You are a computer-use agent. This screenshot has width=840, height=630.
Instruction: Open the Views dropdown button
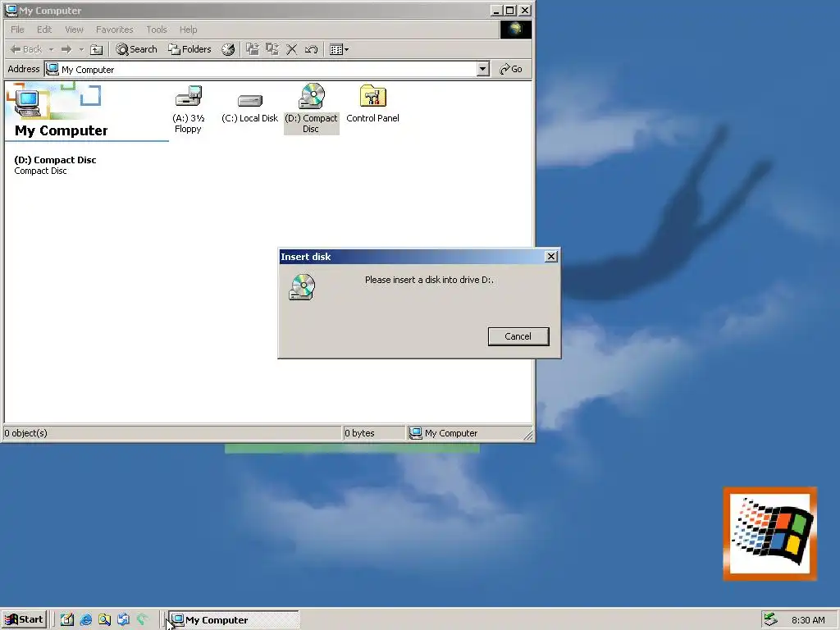339,49
